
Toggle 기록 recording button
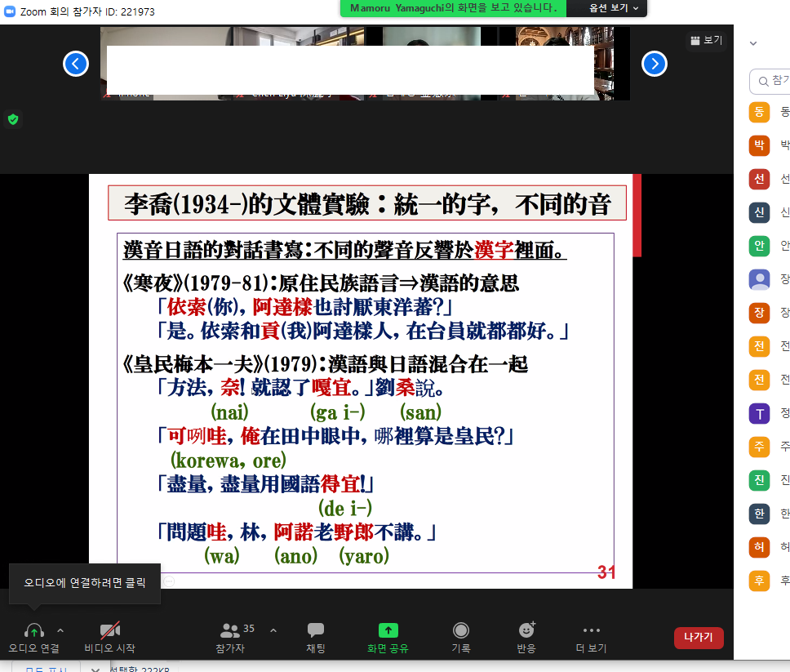pos(461,630)
